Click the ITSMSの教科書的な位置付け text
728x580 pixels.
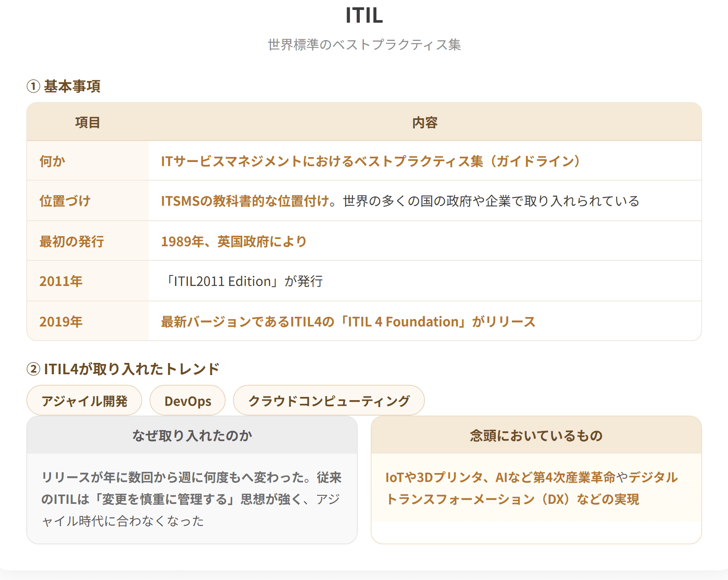click(245, 201)
